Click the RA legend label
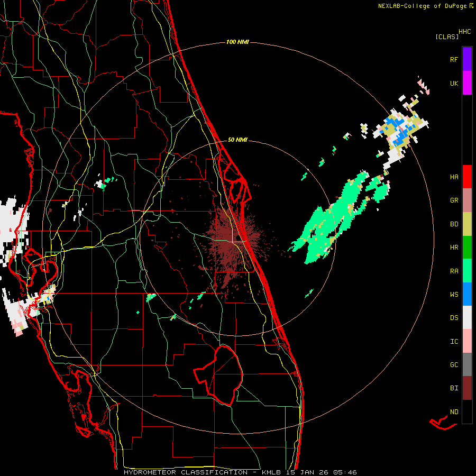 (454, 271)
